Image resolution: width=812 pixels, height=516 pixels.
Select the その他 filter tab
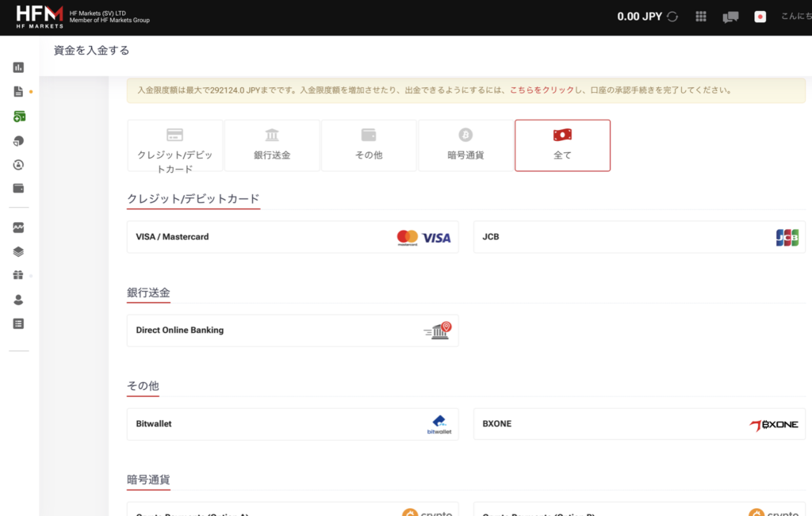[x=369, y=145]
